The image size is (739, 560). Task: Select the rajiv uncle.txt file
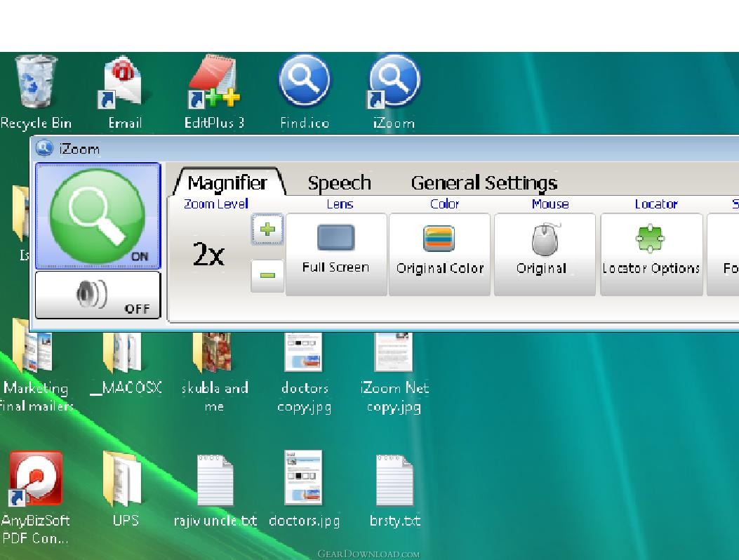215,491
